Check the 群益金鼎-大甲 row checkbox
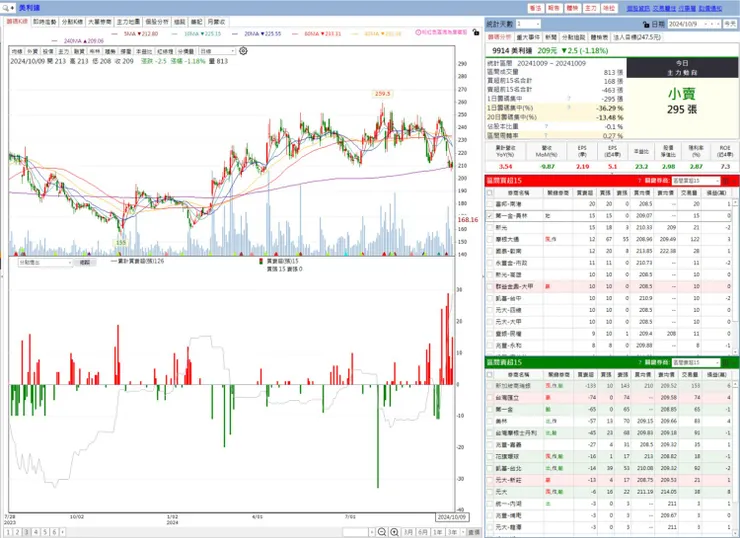740x538 pixels. [x=489, y=286]
